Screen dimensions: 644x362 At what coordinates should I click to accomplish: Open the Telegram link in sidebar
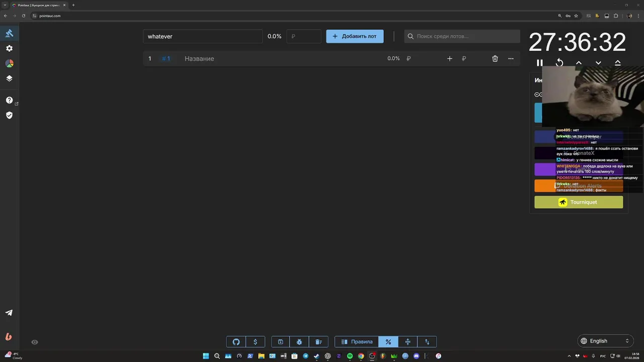tap(9, 313)
